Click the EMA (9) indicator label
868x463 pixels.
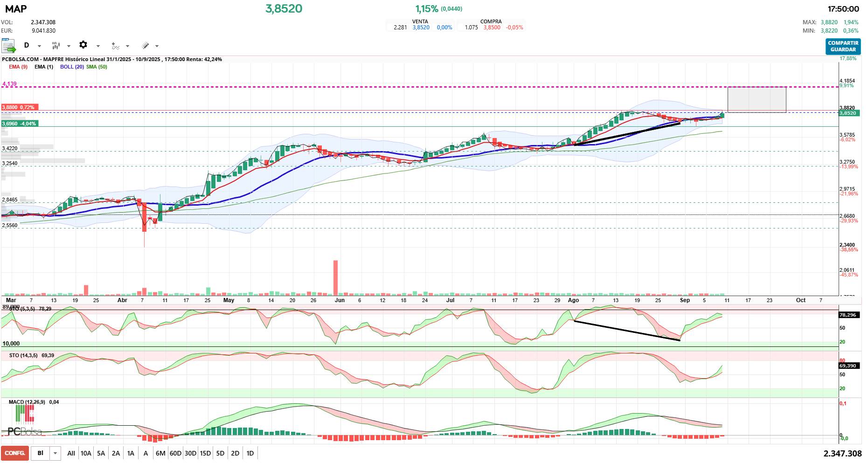pyautogui.click(x=18, y=67)
